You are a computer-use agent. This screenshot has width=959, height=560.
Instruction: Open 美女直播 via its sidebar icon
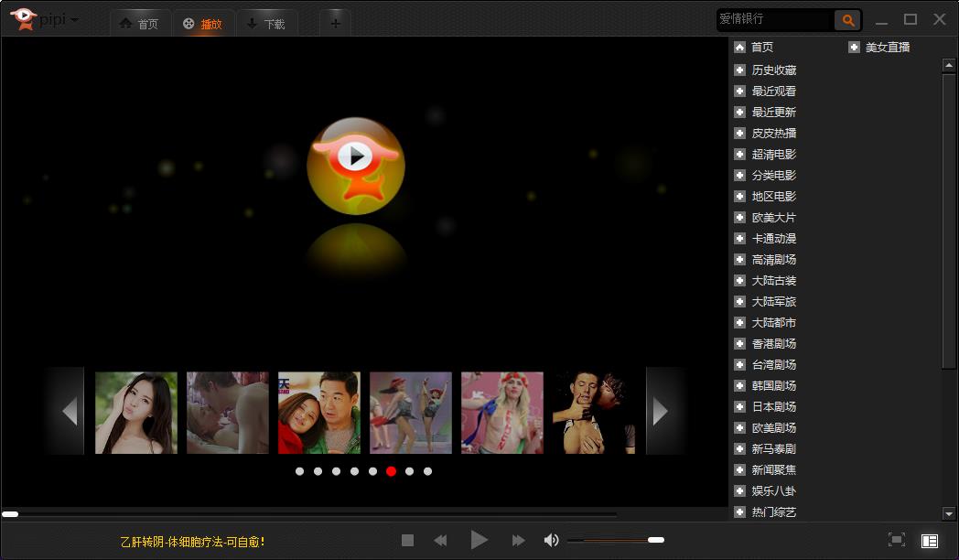tap(854, 46)
